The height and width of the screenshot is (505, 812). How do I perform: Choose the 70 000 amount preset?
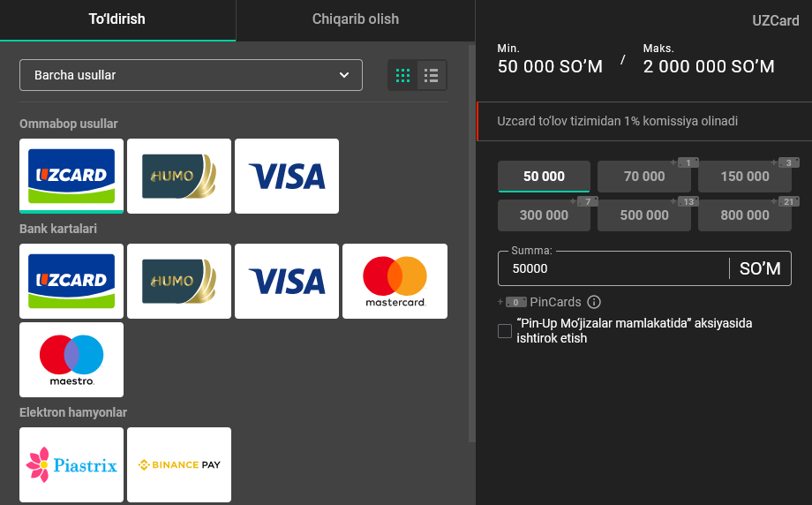pyautogui.click(x=644, y=177)
